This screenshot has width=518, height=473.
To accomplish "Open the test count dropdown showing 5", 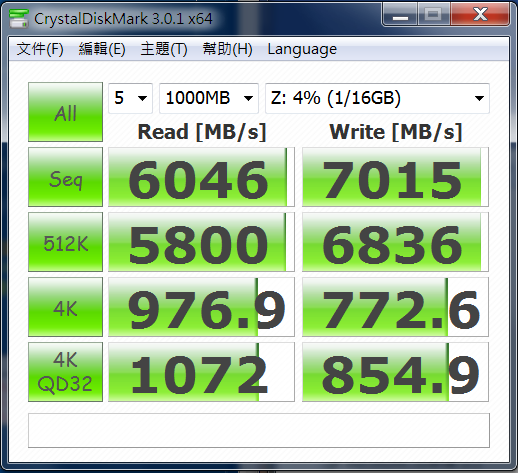I will 130,98.
